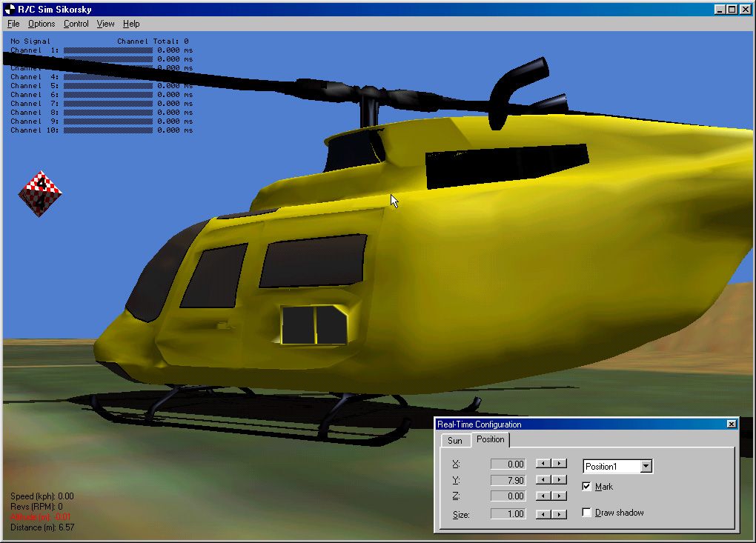
Task: Click inside the X value field
Action: (x=510, y=463)
